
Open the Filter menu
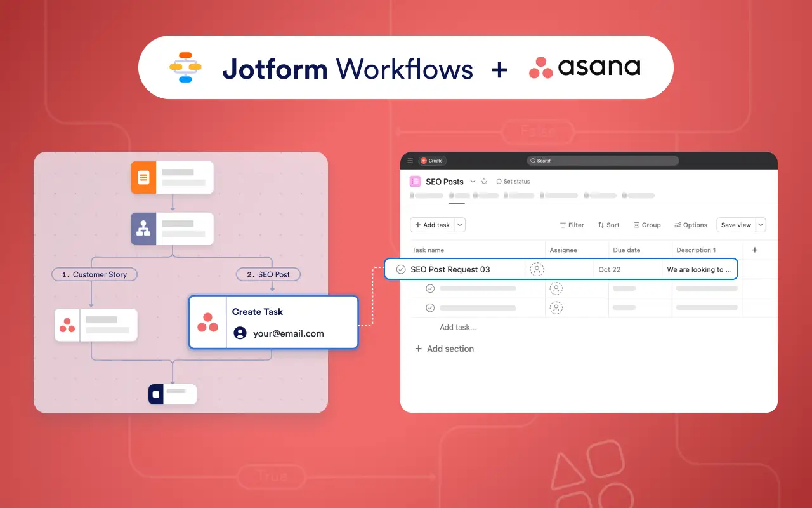pyautogui.click(x=572, y=225)
